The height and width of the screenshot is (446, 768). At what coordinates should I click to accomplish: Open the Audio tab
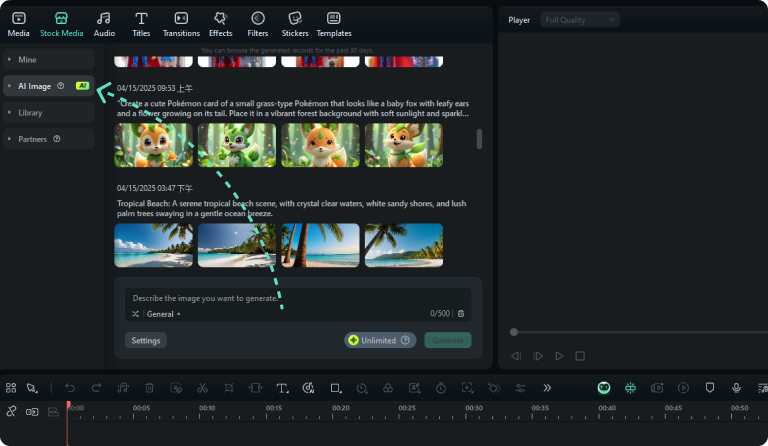(x=104, y=24)
